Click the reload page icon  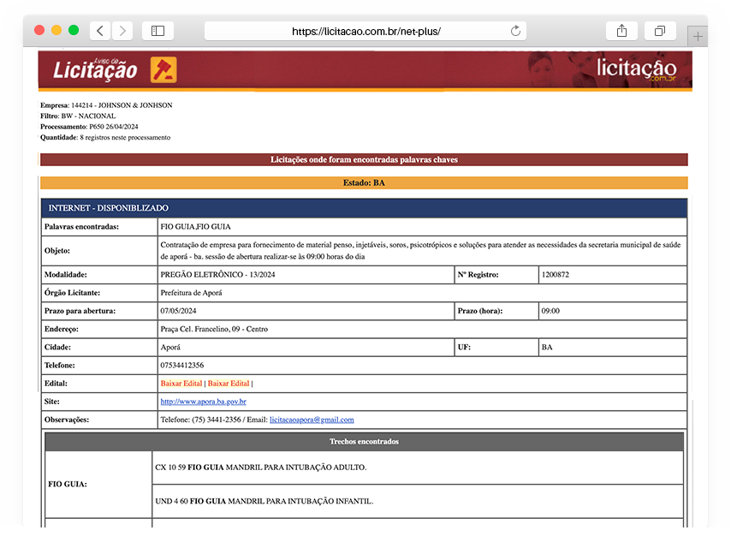coord(515,31)
